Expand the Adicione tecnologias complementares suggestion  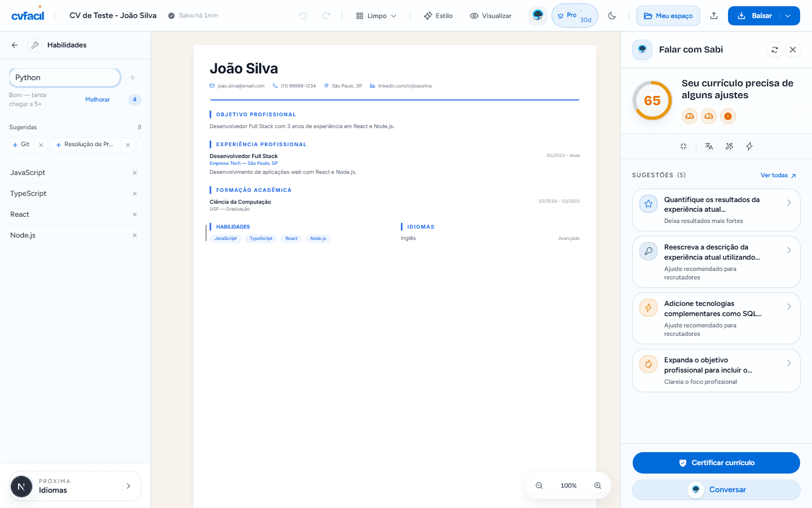pyautogui.click(x=716, y=318)
